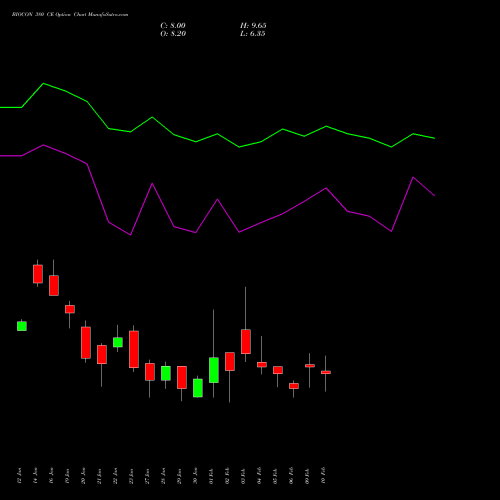500x500 pixels.
Task: Click the 02 Feb date label
Action: pyautogui.click(x=227, y=476)
